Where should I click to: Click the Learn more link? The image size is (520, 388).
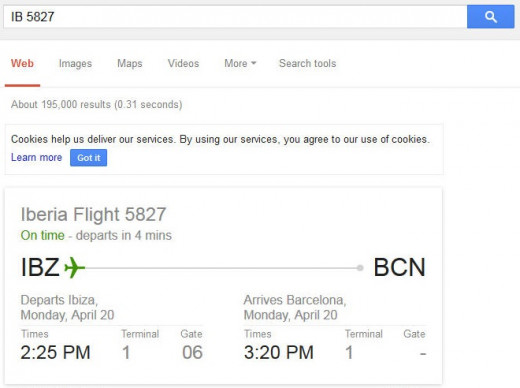[36, 157]
